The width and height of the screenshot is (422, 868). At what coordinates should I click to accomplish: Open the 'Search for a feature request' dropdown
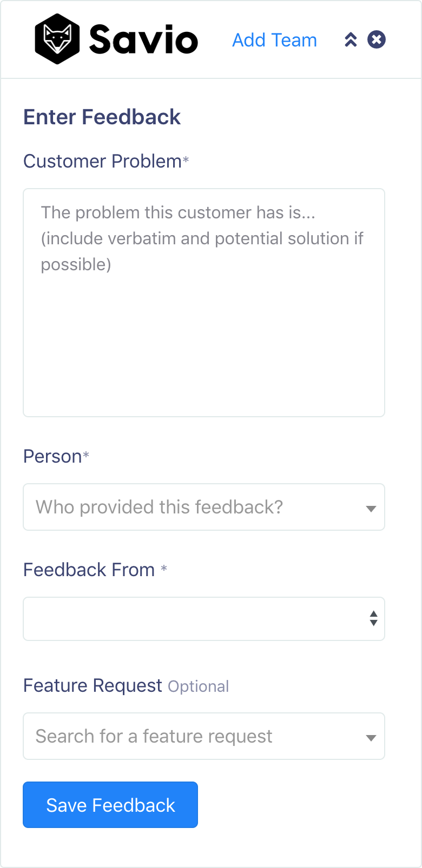204,736
